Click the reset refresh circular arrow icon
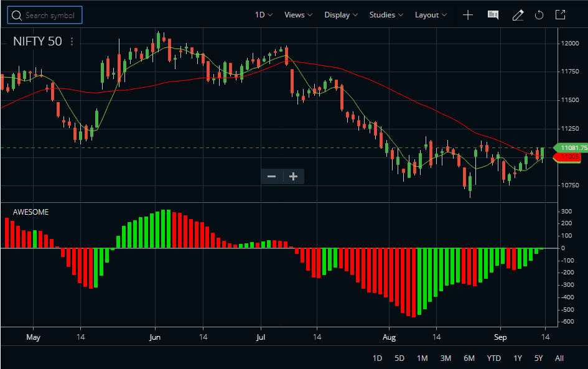 tap(539, 15)
